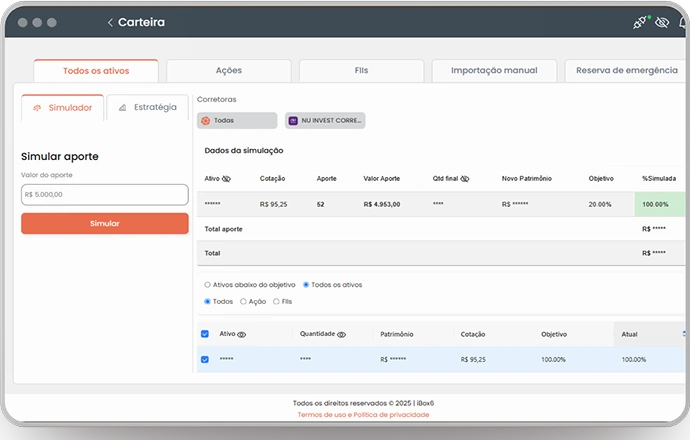
Task: Toggle eye icon next to Qtd final
Action: tap(465, 179)
